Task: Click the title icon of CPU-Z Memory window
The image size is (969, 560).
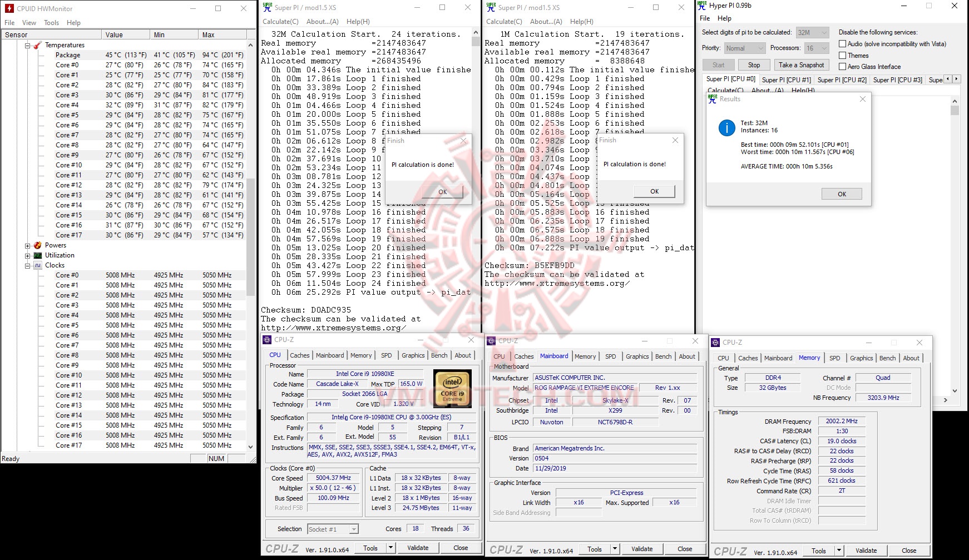Action: pos(716,343)
